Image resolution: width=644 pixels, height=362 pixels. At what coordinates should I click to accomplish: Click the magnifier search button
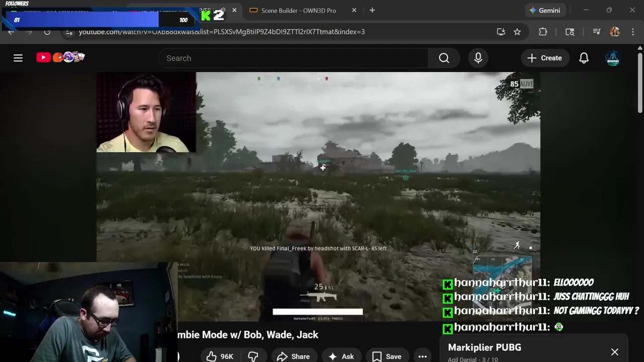pyautogui.click(x=444, y=58)
